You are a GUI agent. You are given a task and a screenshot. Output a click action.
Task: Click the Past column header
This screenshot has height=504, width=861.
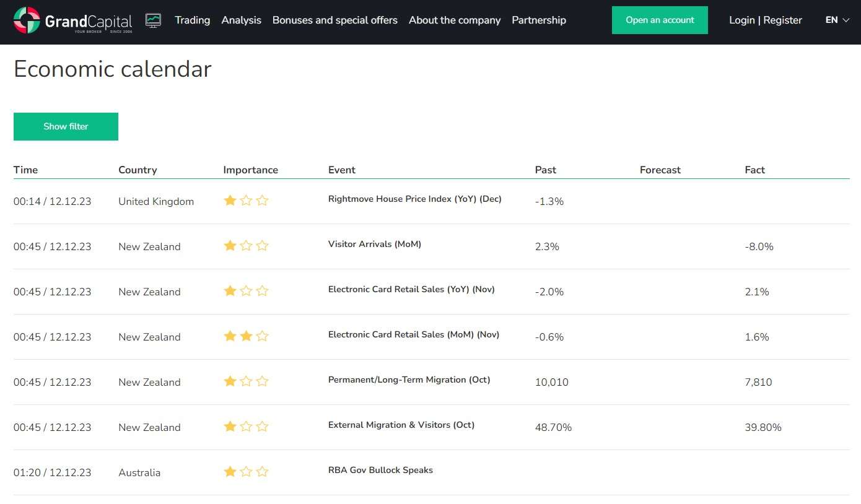tap(546, 170)
